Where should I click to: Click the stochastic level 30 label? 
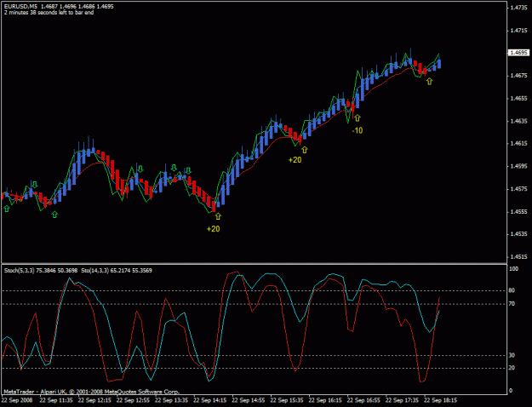point(512,355)
